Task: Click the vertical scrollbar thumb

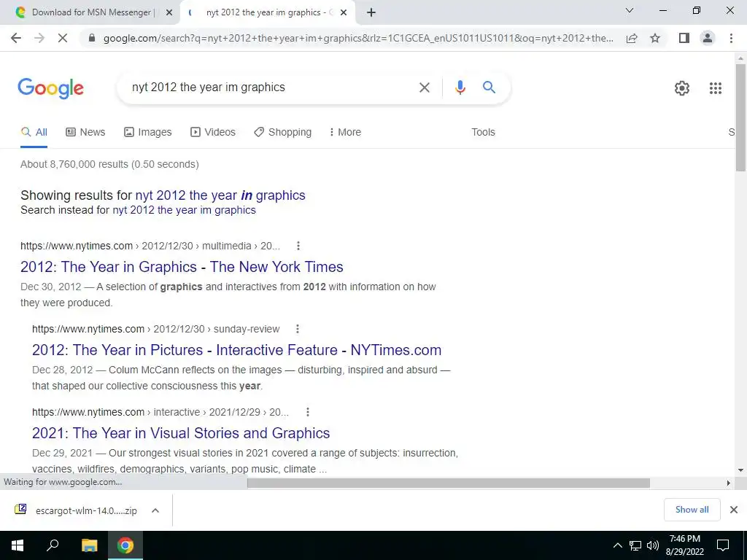Action: click(x=740, y=117)
